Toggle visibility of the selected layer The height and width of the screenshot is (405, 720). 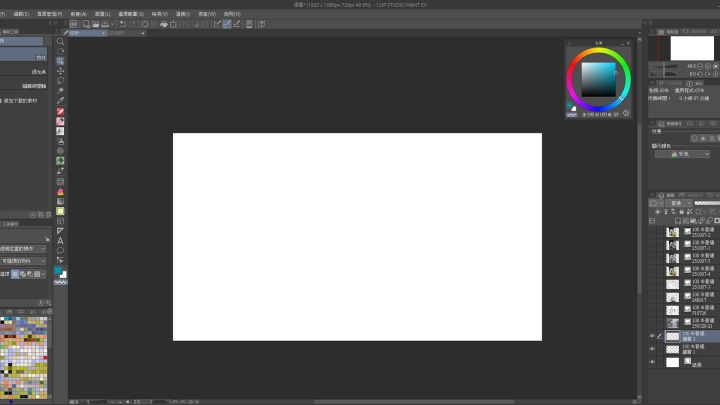[x=652, y=337]
